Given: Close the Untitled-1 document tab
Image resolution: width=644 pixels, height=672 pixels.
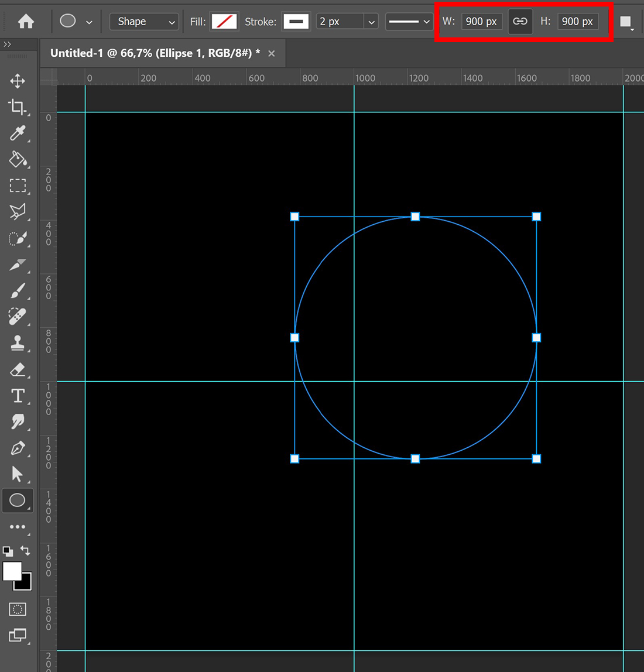Looking at the screenshot, I should pos(272,54).
